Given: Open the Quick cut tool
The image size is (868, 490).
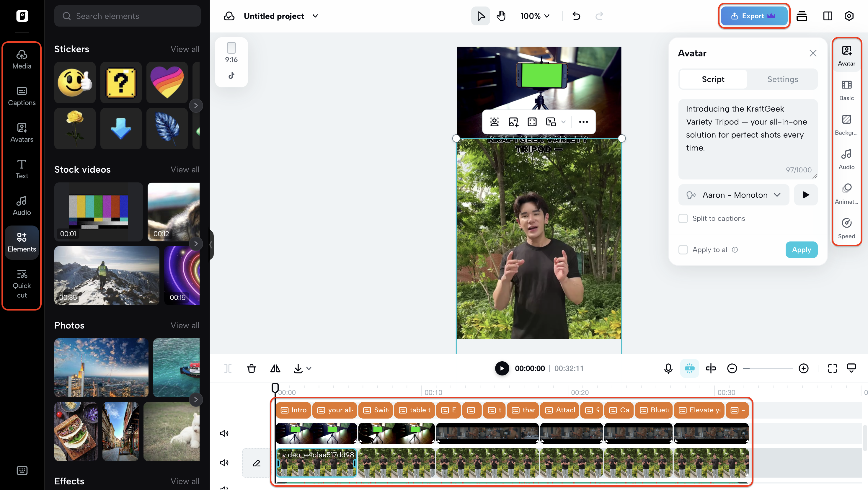Looking at the screenshot, I should [22, 284].
